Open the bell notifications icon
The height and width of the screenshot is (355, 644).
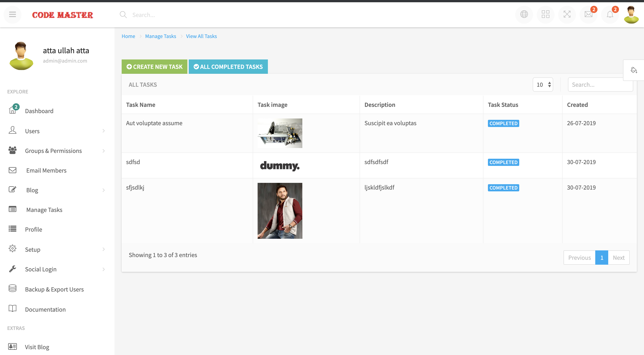tap(610, 15)
